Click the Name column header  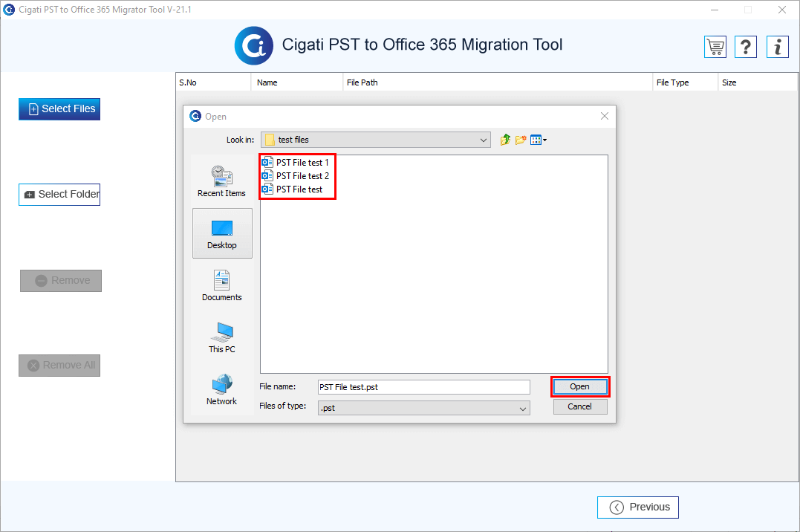(297, 82)
